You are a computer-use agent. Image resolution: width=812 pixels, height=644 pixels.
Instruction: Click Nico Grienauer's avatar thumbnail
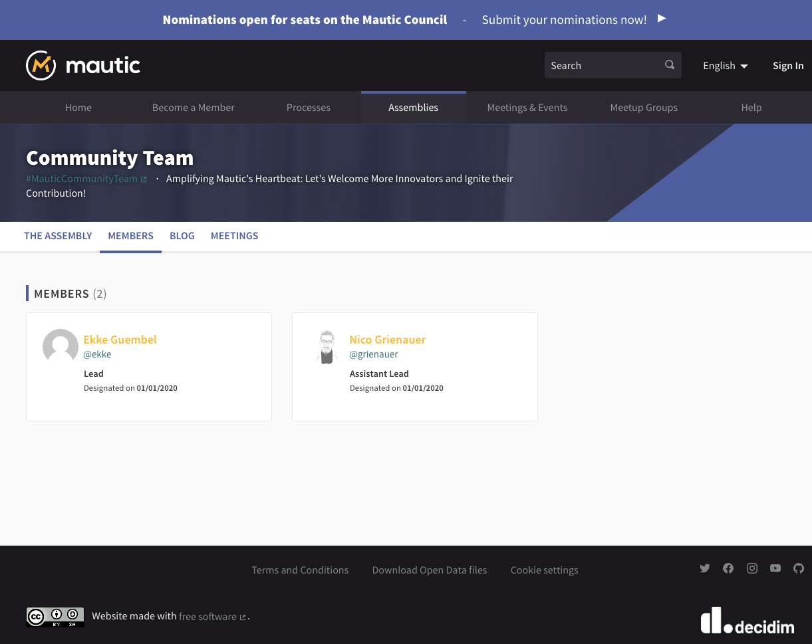click(327, 347)
